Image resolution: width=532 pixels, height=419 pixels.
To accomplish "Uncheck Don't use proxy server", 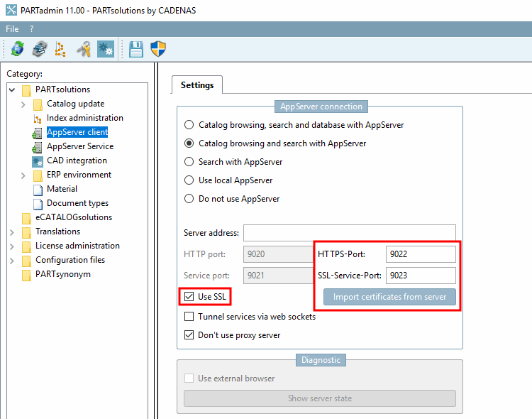I will click(189, 334).
